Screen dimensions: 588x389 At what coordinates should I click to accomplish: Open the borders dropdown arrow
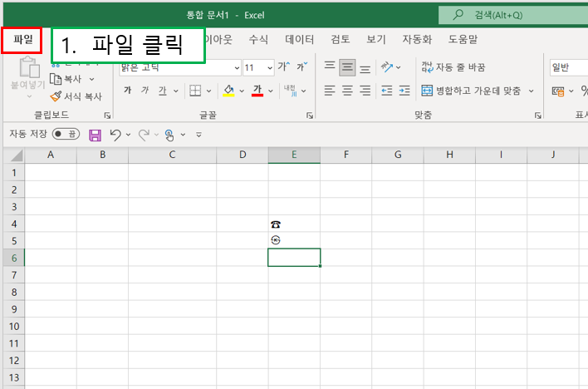pos(209,91)
